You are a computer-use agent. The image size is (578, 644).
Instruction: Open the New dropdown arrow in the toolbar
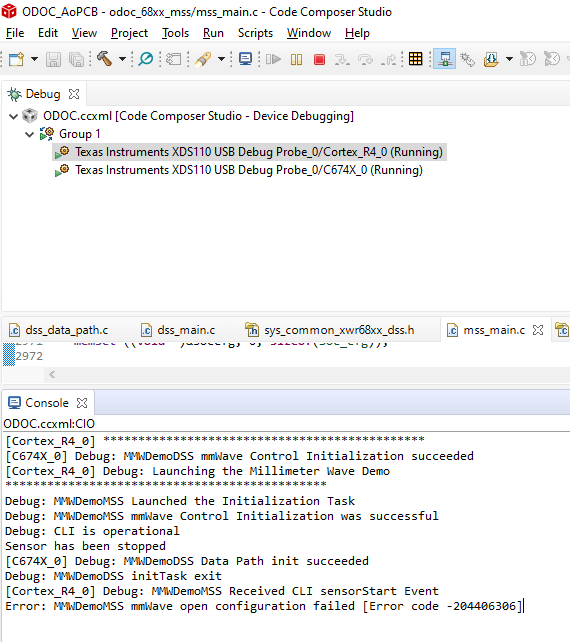(x=35, y=60)
